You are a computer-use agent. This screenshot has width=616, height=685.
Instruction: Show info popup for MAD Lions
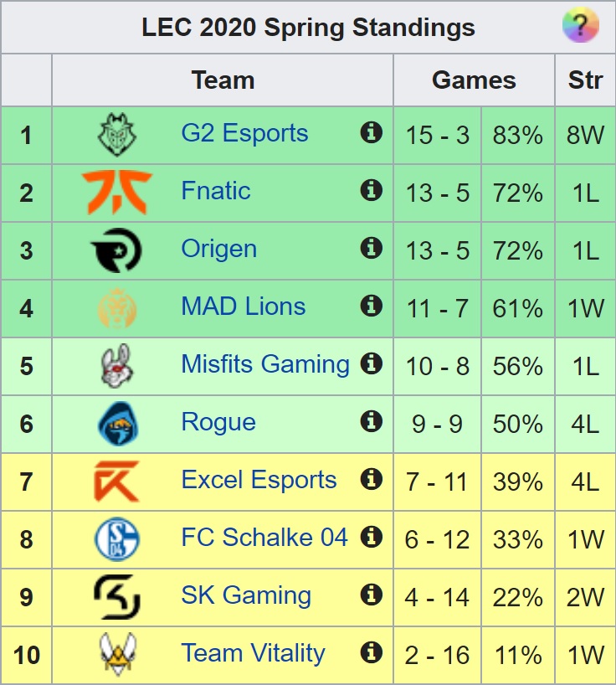click(x=372, y=306)
